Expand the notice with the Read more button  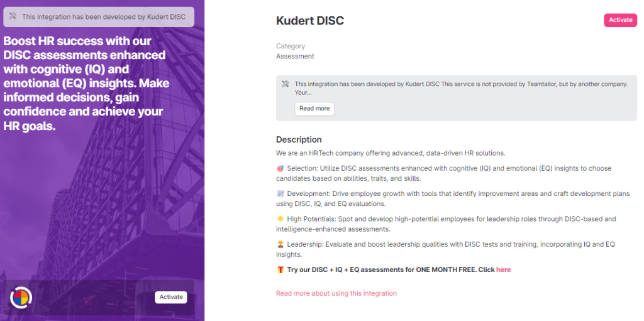pyautogui.click(x=314, y=109)
